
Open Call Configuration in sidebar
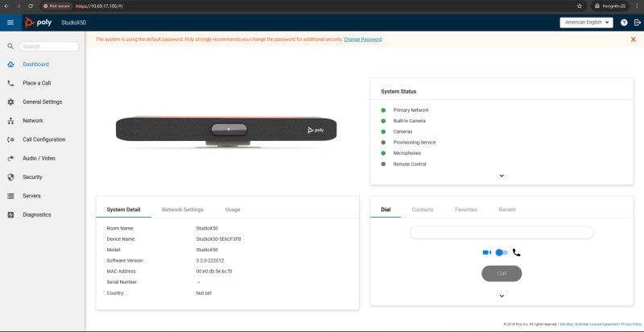pyautogui.click(x=44, y=139)
